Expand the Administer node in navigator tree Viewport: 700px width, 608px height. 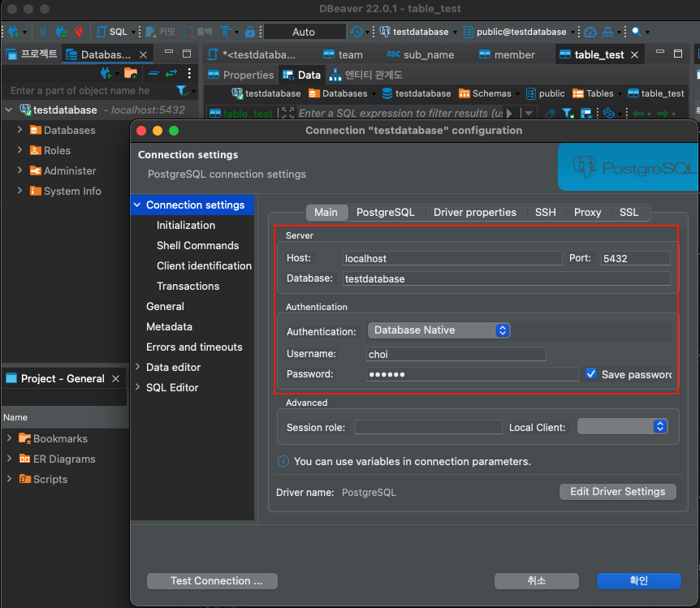[x=19, y=170]
